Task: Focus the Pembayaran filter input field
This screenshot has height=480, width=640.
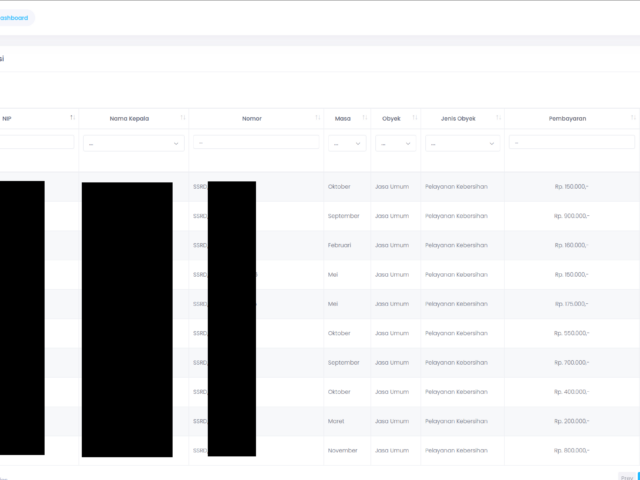Action: pyautogui.click(x=572, y=142)
